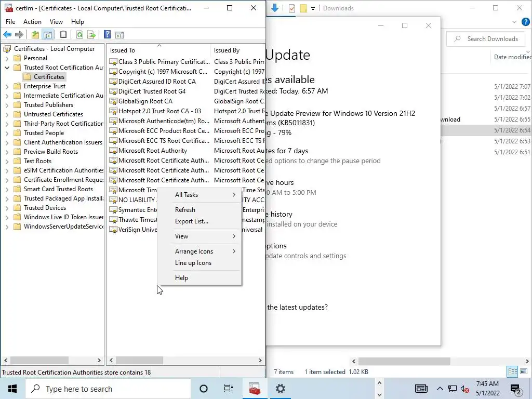Expand the Trusted People node
The width and height of the screenshot is (532, 399).
(x=7, y=133)
